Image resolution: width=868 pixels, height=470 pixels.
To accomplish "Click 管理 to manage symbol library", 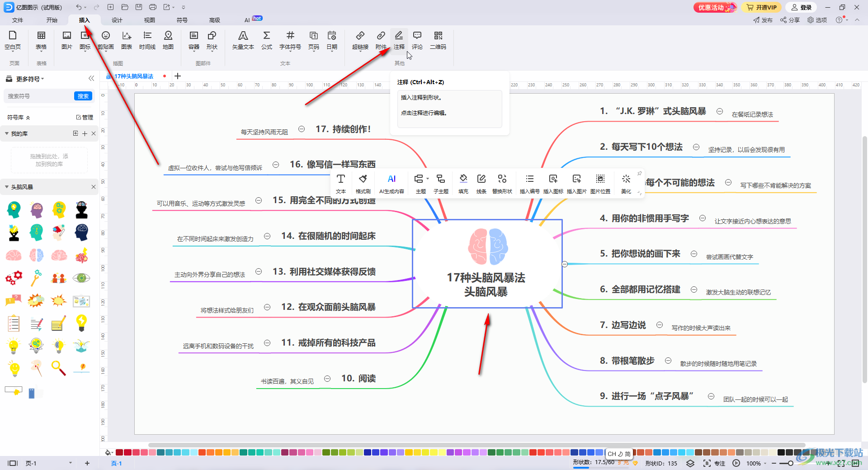I will click(x=85, y=118).
